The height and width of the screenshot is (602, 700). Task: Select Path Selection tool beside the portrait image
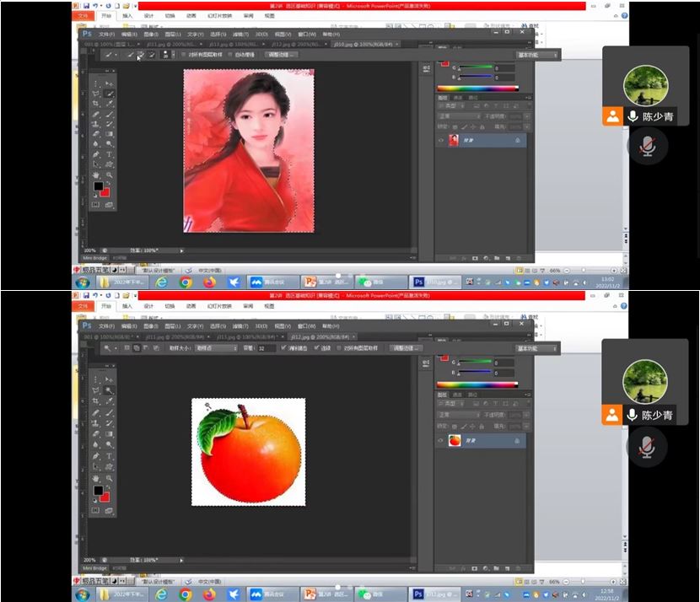coord(95,164)
